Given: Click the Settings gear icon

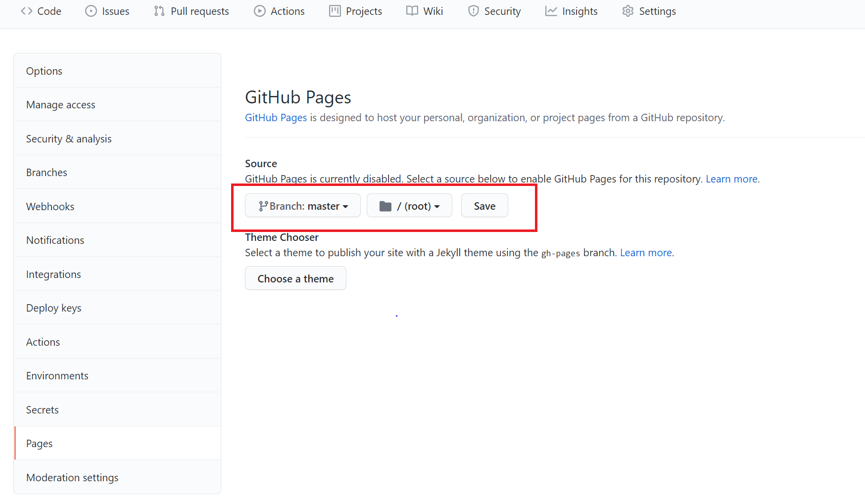Looking at the screenshot, I should tap(628, 11).
